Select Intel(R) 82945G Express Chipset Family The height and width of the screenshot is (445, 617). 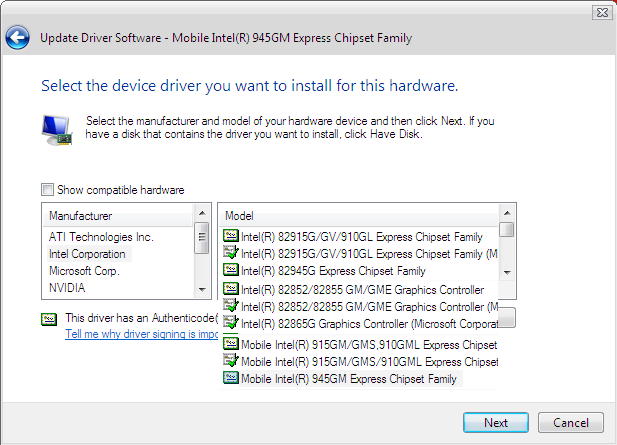(x=333, y=271)
